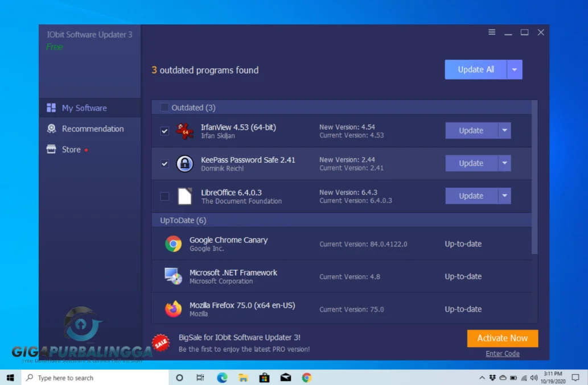This screenshot has width=588, height=385.
Task: Uncheck IrfanView 4.53 from update selection
Action: (x=164, y=130)
